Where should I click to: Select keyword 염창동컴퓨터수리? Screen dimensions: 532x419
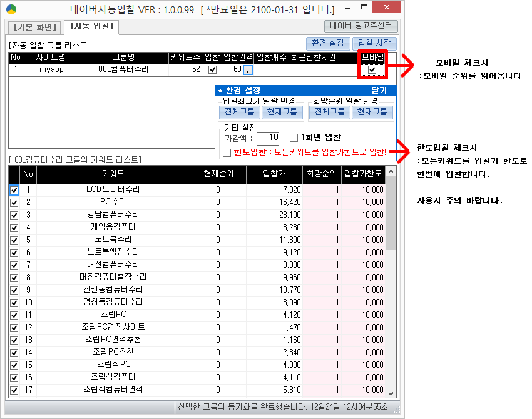click(113, 302)
